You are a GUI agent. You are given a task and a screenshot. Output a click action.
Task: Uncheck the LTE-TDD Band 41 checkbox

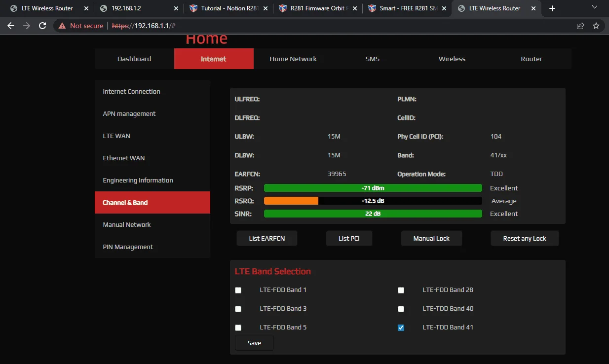tap(401, 328)
